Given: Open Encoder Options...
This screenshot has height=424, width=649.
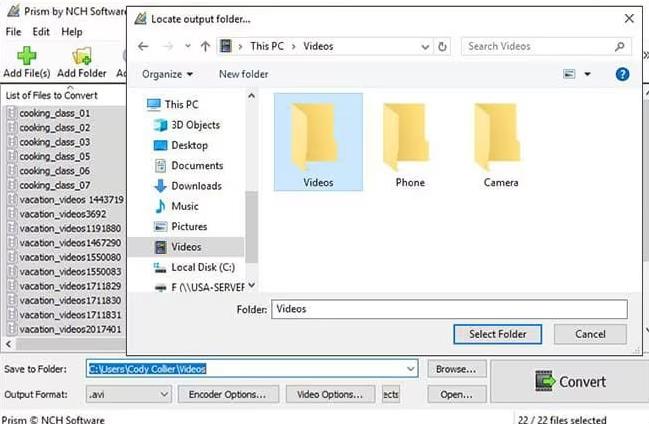Looking at the screenshot, I should tap(228, 395).
